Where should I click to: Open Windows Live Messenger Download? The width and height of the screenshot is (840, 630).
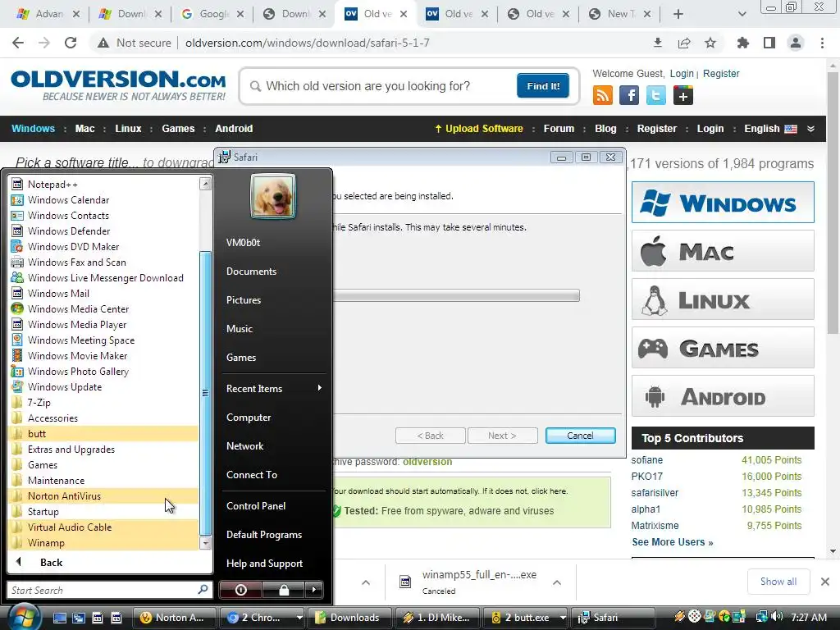[x=106, y=277]
